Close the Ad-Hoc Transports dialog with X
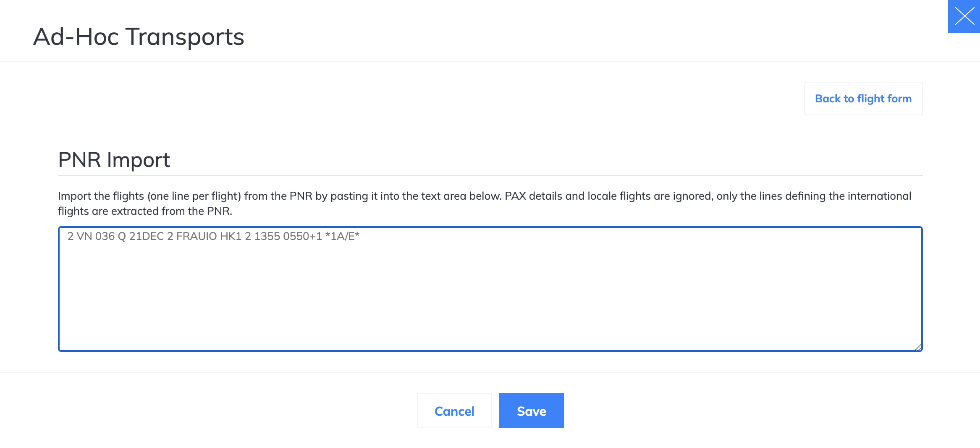 964,16
